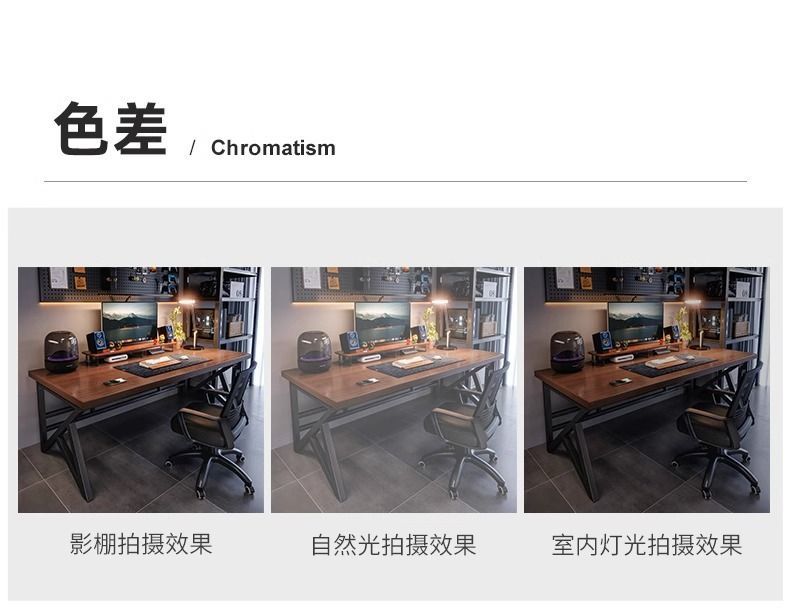Click the slash separator before Chromatism
This screenshot has width=790, height=612.
[192, 148]
